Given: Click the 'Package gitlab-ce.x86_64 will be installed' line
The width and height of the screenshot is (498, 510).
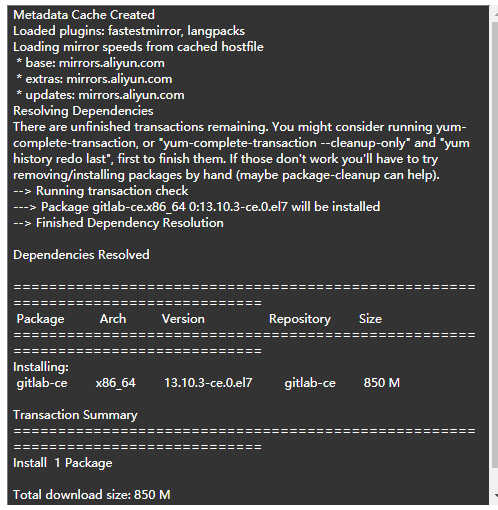Looking at the screenshot, I should (x=197, y=207).
